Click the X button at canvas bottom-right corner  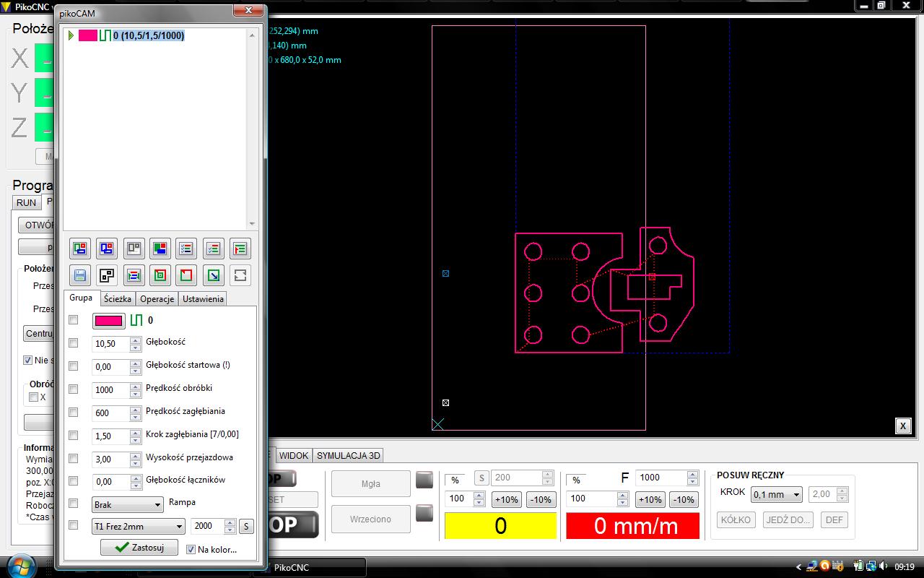click(903, 426)
